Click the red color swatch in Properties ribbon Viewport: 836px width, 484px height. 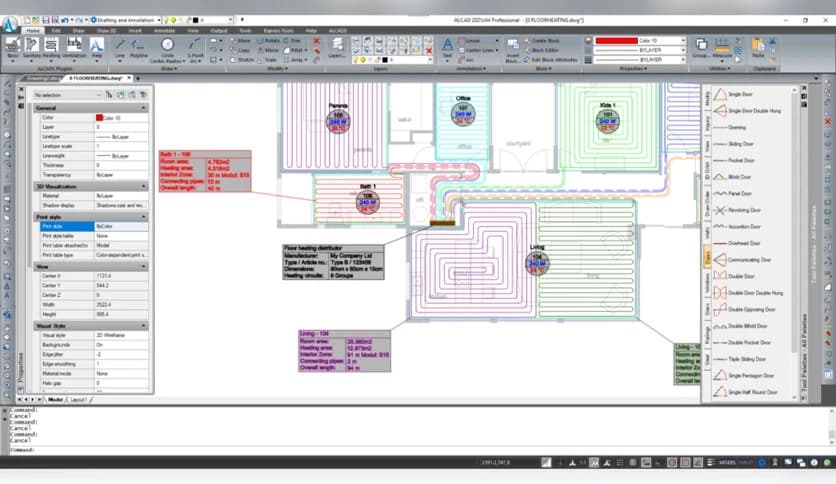click(616, 41)
